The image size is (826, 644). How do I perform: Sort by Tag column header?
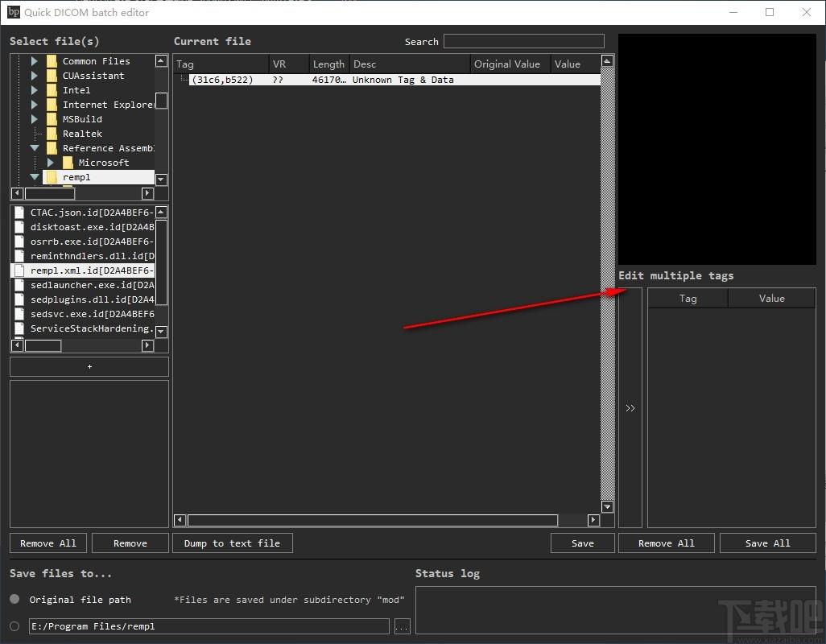[221, 64]
